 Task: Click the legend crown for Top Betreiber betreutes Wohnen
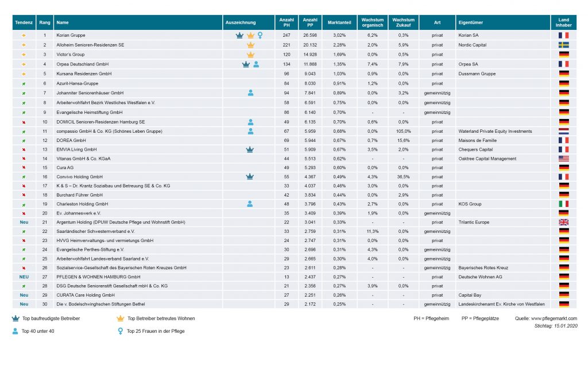tap(121, 318)
